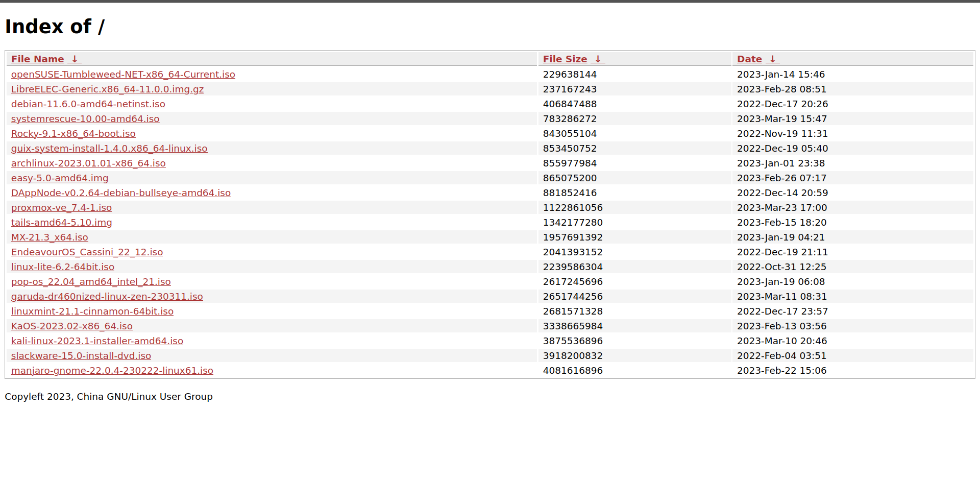This screenshot has height=481, width=980.
Task: Click date 2022-Nov-19 11:31
Action: click(x=782, y=134)
